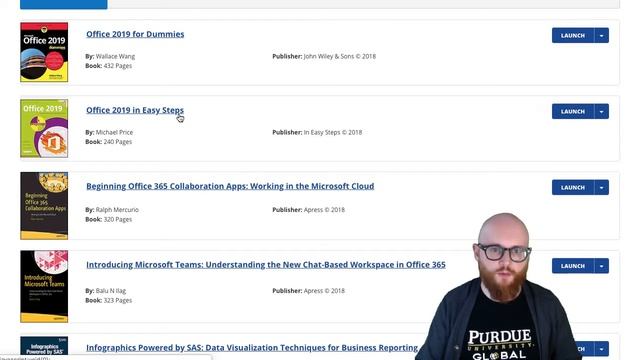Click the 240 Pages book length text
This screenshot has width=640, height=360.
[x=118, y=142]
